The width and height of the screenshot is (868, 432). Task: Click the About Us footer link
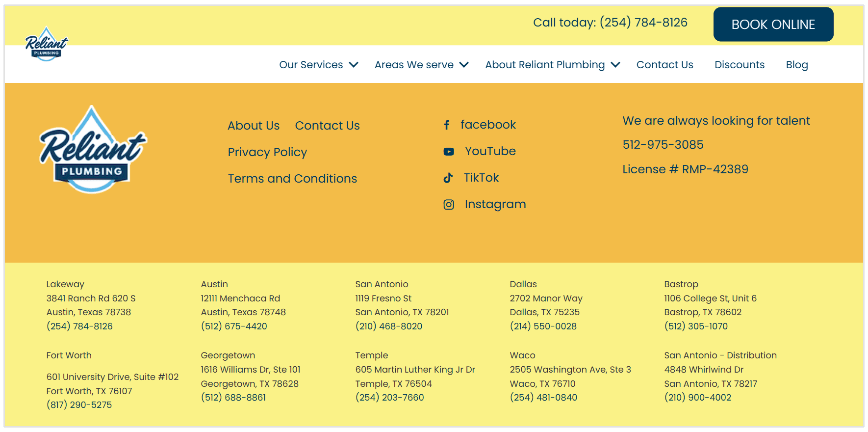pyautogui.click(x=254, y=126)
